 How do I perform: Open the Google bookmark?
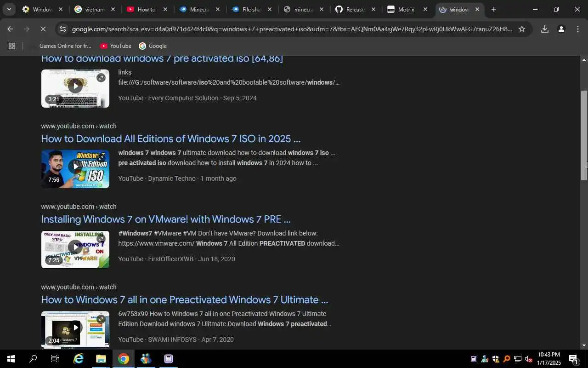pos(153,46)
